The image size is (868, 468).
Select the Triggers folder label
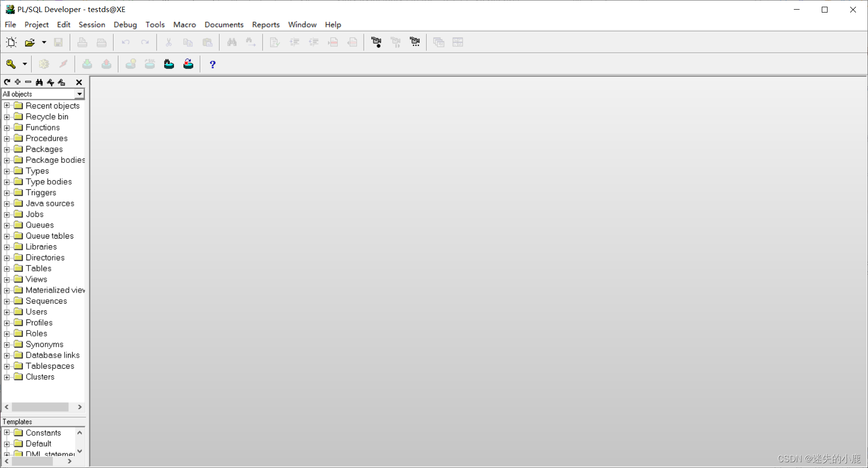pos(41,193)
